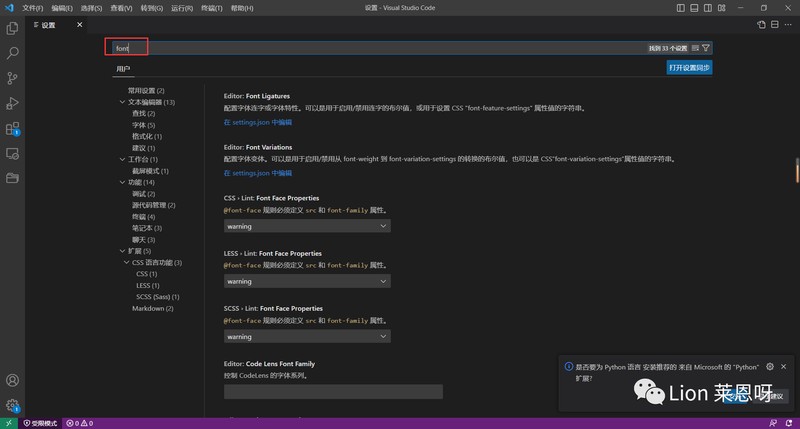Open the 终端(T) menu
The image size is (800, 429).
click(211, 8)
